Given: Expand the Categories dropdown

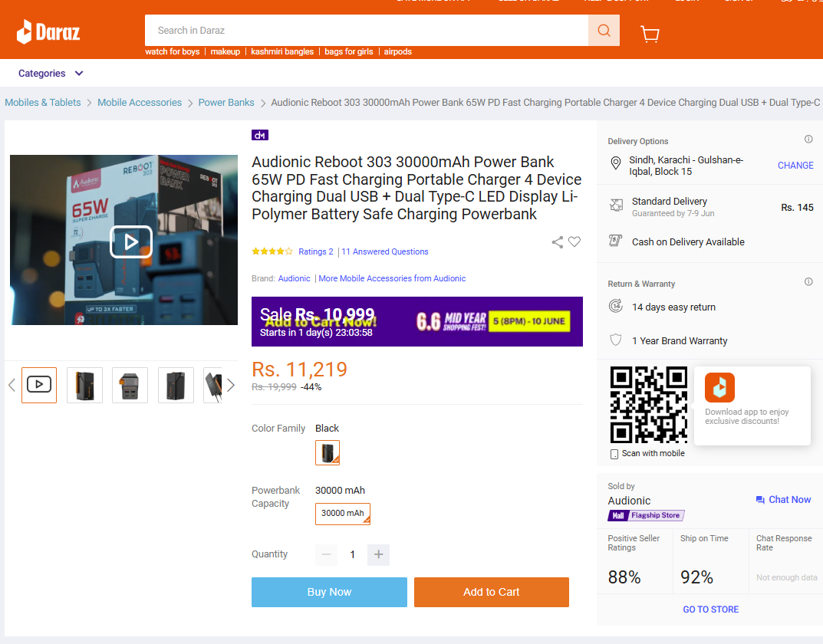Looking at the screenshot, I should coord(51,74).
